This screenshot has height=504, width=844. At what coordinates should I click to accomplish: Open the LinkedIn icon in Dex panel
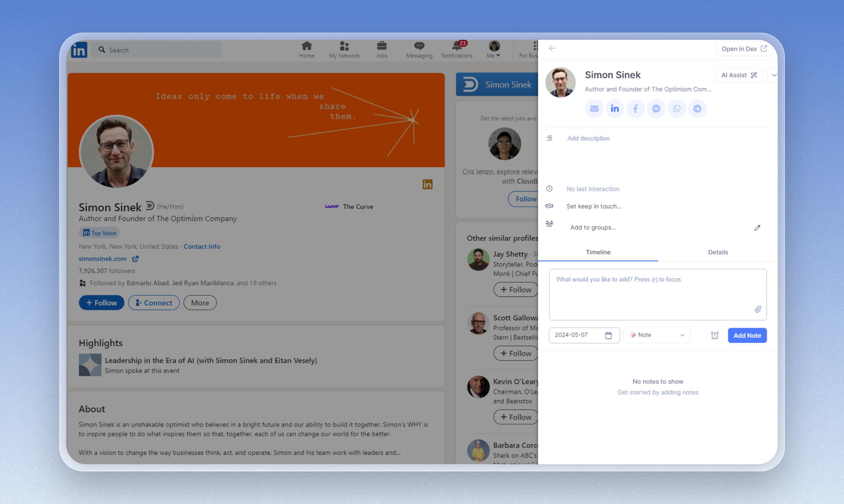[x=614, y=109]
